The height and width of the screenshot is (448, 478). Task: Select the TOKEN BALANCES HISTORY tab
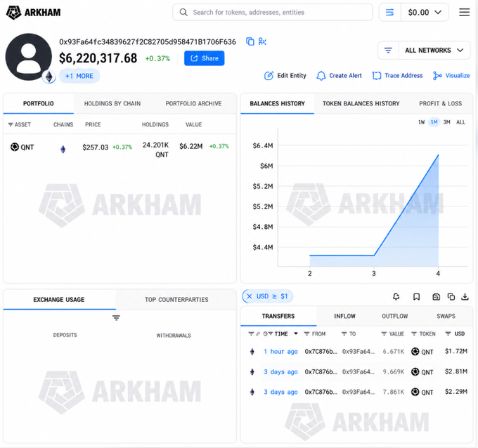point(361,103)
